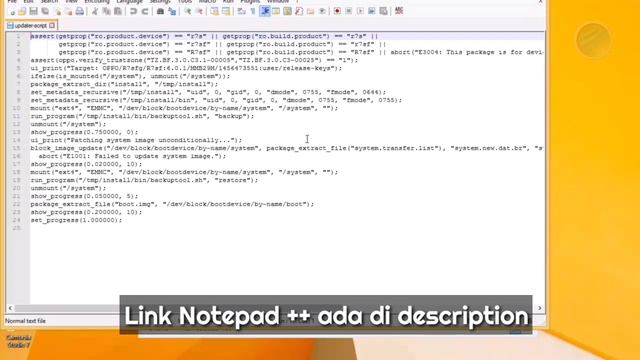The width and height of the screenshot is (640, 360).
Task: Redo the edit via toolbar icon
Action: pyautogui.click(x=144, y=11)
